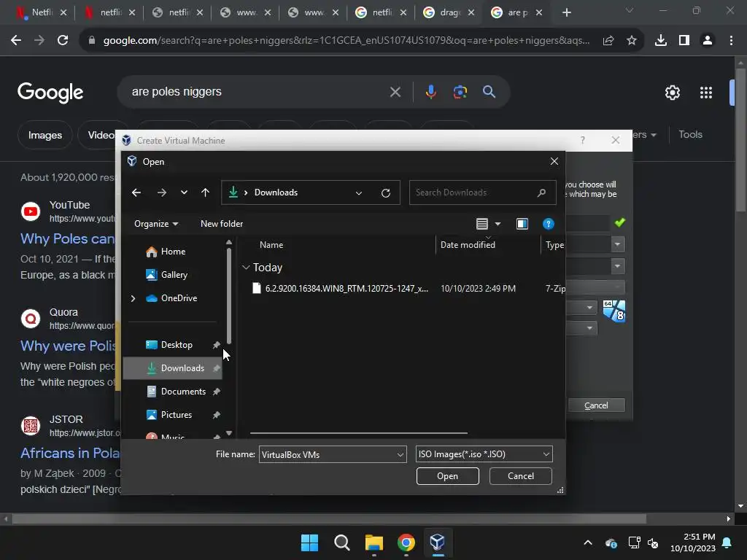
Task: Show hidden system tray icons
Action: click(588, 542)
